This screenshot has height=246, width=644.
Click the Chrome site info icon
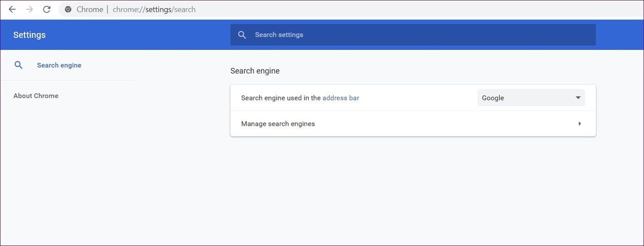[68, 9]
